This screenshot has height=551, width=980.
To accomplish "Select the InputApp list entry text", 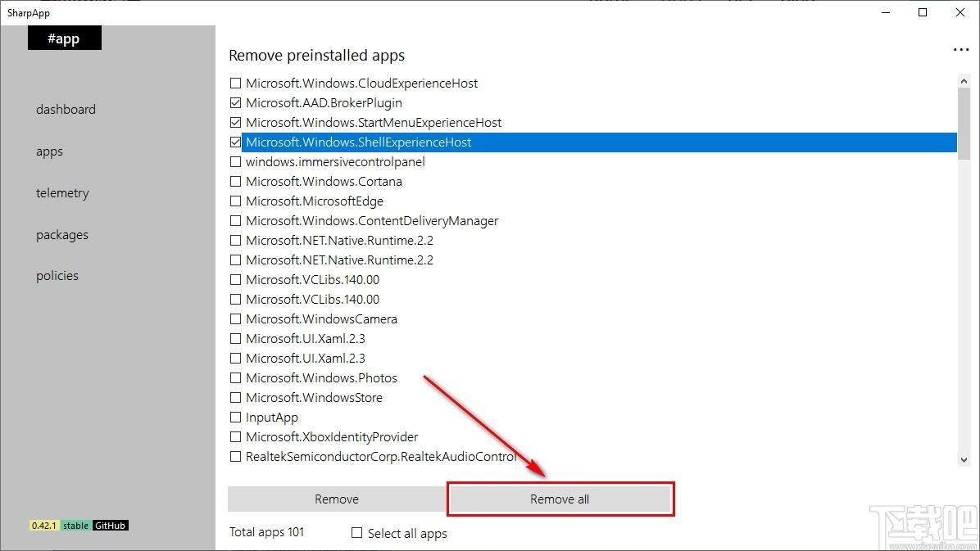I will pyautogui.click(x=272, y=418).
